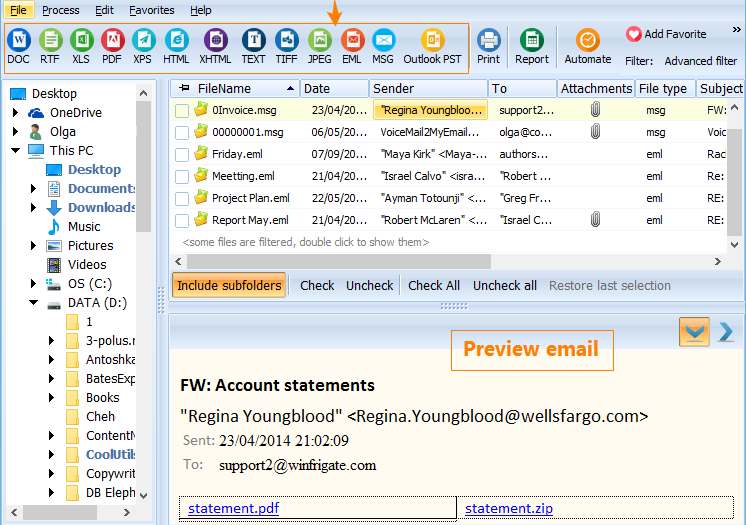
Task: Click paperclip icon for 00000001.msg row
Action: pyautogui.click(x=595, y=131)
